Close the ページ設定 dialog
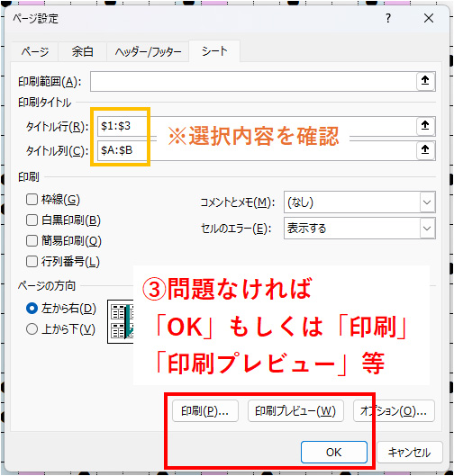This screenshot has width=454, height=476. (x=429, y=19)
